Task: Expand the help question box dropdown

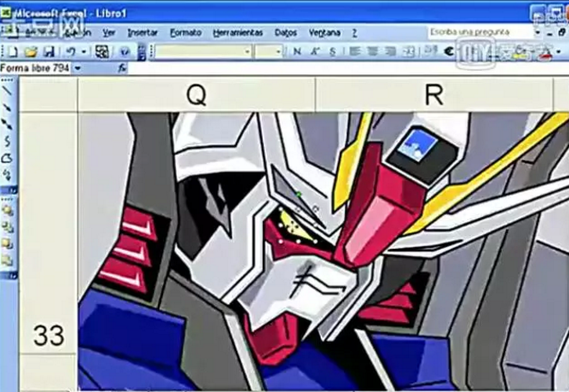Action: (538, 33)
